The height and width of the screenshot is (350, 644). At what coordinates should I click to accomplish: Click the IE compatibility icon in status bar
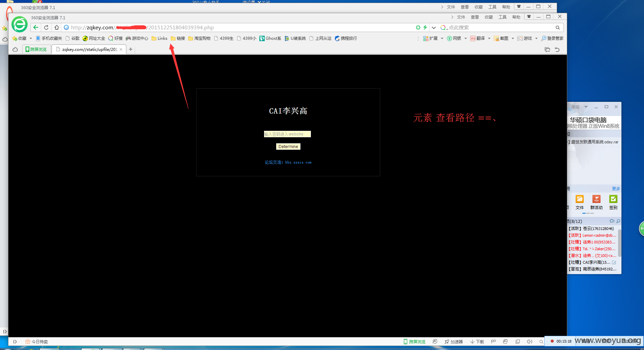[505, 342]
